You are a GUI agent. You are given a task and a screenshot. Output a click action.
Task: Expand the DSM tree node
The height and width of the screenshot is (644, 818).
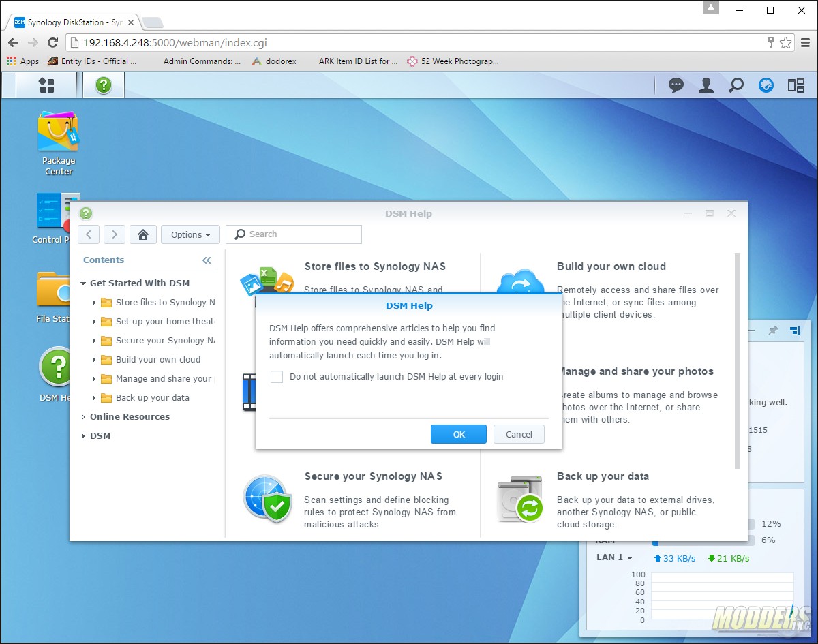click(83, 436)
